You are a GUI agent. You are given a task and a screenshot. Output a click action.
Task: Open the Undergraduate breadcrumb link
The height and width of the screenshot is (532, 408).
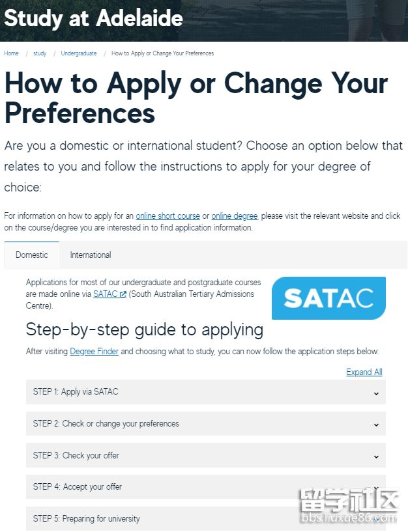(x=79, y=53)
